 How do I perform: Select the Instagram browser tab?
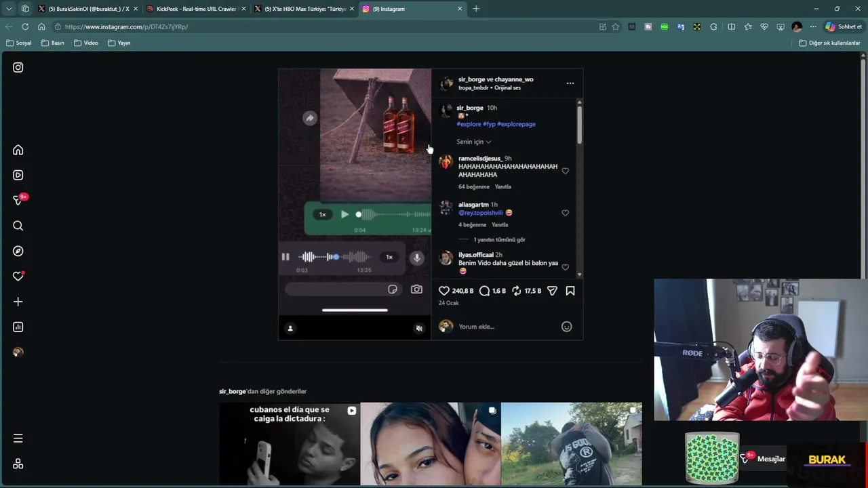pyautogui.click(x=412, y=9)
